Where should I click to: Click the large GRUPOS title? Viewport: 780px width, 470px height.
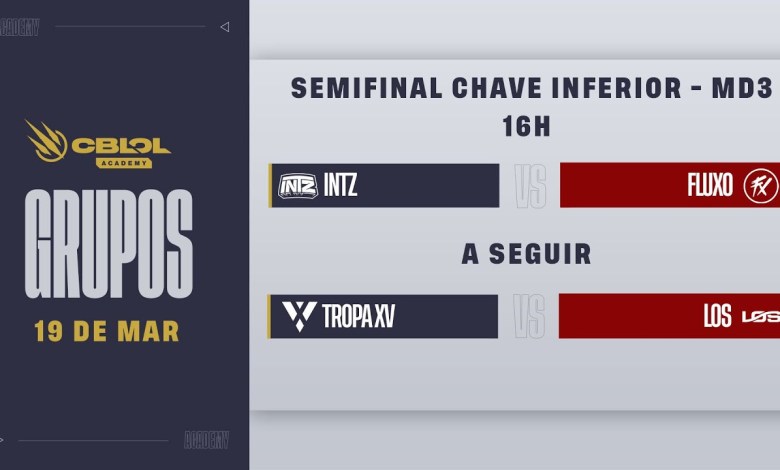[108, 246]
